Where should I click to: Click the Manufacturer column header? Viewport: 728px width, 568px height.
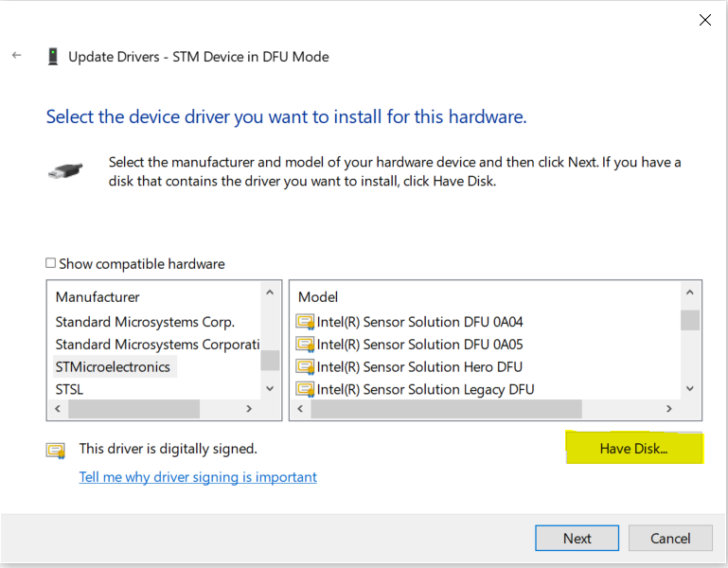click(x=98, y=297)
